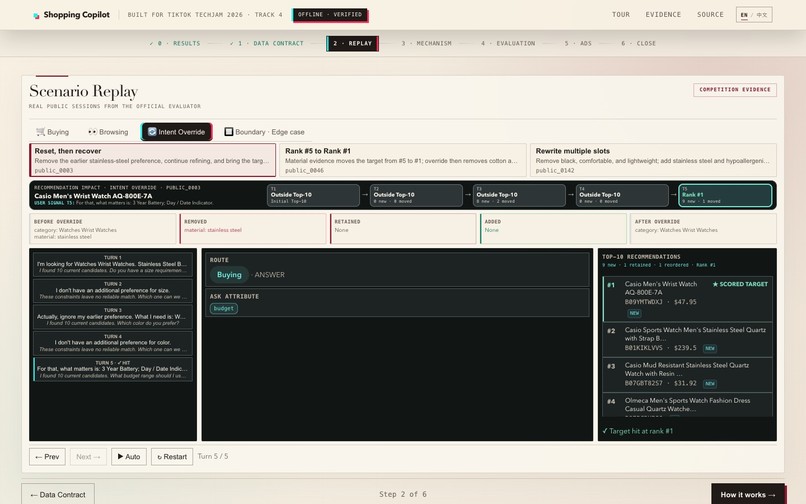Restart the scenario replay
This screenshot has height=504, width=806.
pos(172,457)
